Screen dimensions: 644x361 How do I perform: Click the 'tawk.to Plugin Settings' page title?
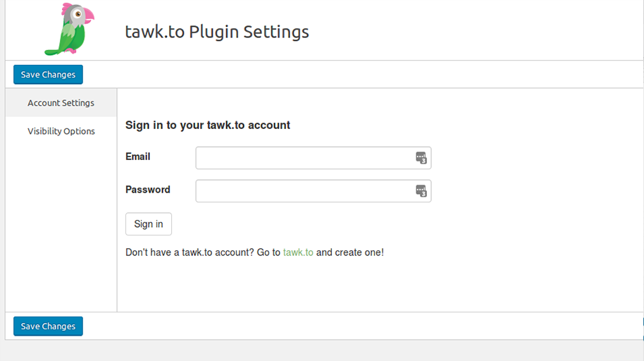[217, 32]
